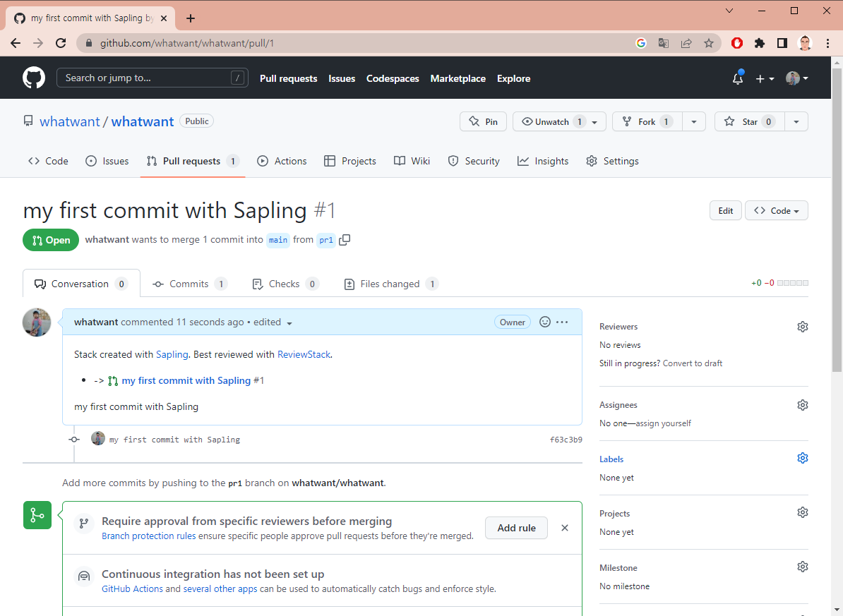Open the Conversation tab

click(81, 284)
